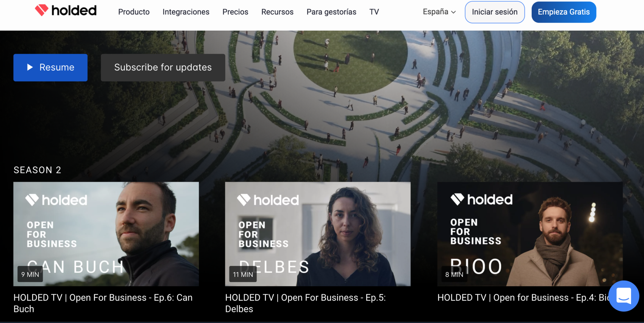Open the chat support bubble icon
This screenshot has height=323, width=644.
[x=624, y=296]
